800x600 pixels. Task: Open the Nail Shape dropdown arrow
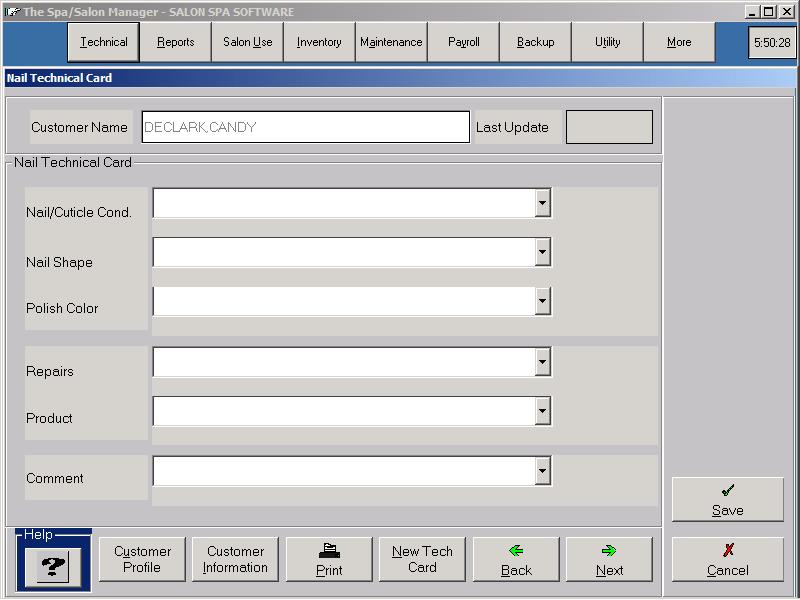pyautogui.click(x=542, y=252)
